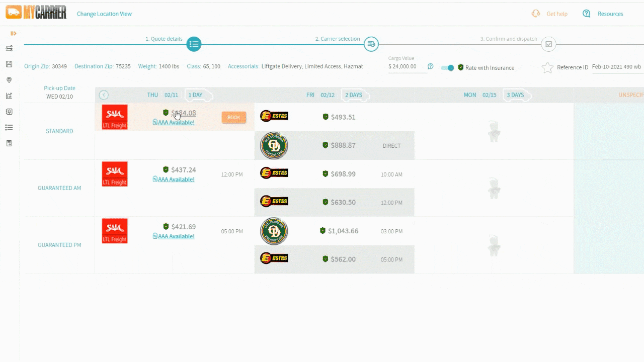The image size is (644, 362).
Task: Open the location pin sidebar icon
Action: point(9,80)
